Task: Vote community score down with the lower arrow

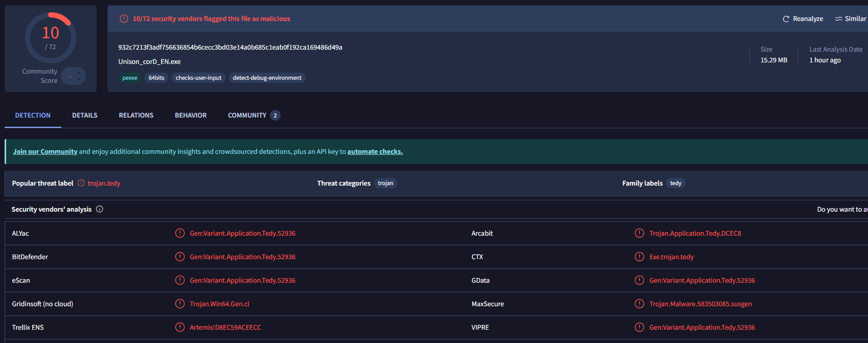Action: click(78, 80)
